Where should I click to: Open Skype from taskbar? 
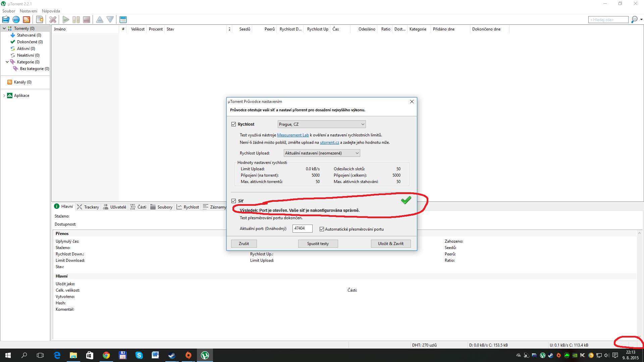point(139,355)
